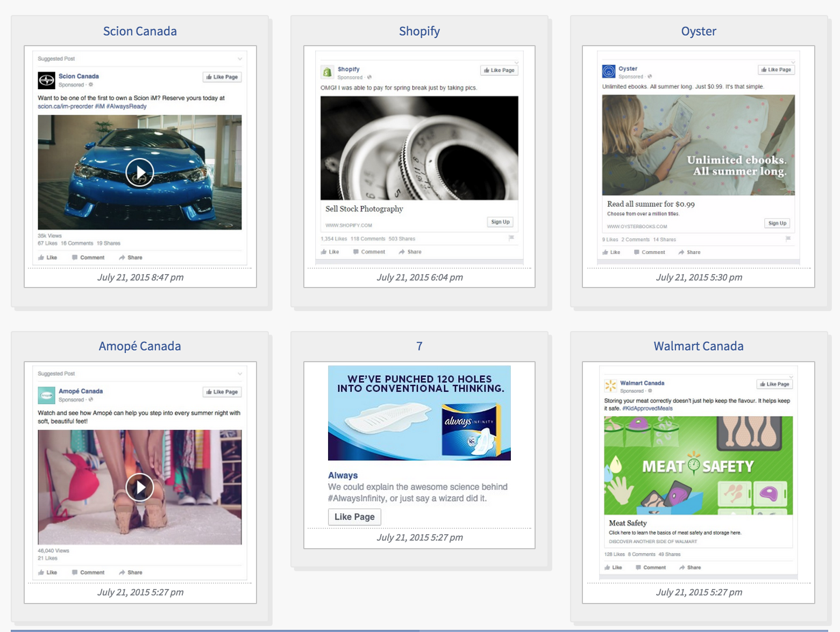Click the date "July 21, 2015 6:04 pm"

419,277
